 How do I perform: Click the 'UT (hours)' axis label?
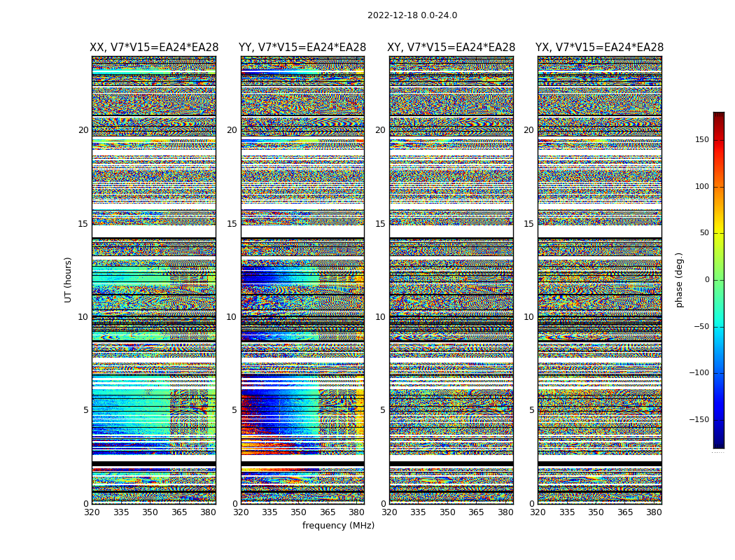(x=68, y=280)
